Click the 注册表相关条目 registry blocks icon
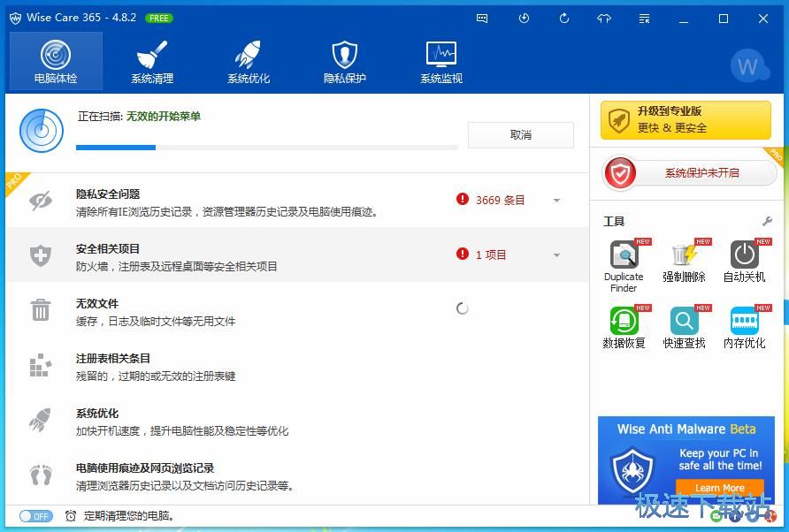This screenshot has width=789, height=532. click(41, 365)
